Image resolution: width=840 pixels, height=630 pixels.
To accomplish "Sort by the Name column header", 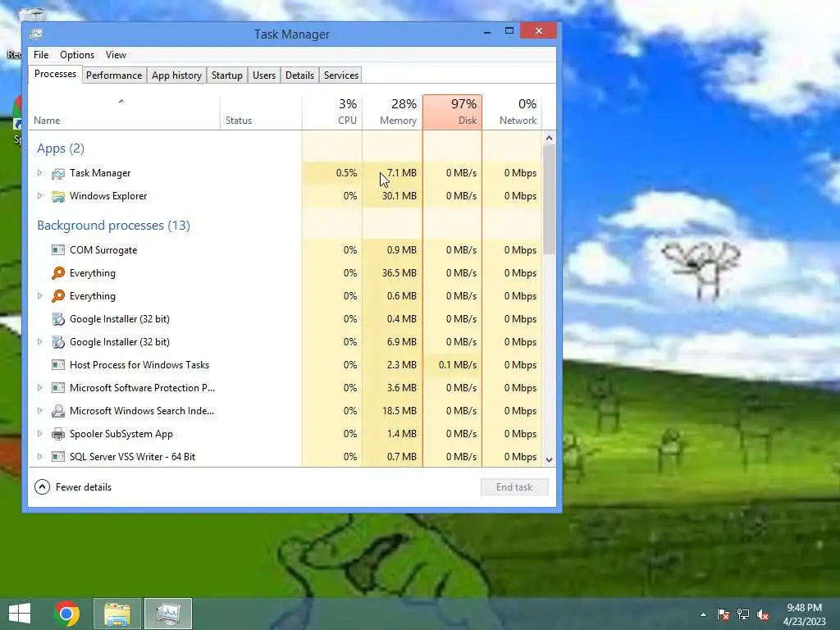I will (125, 112).
